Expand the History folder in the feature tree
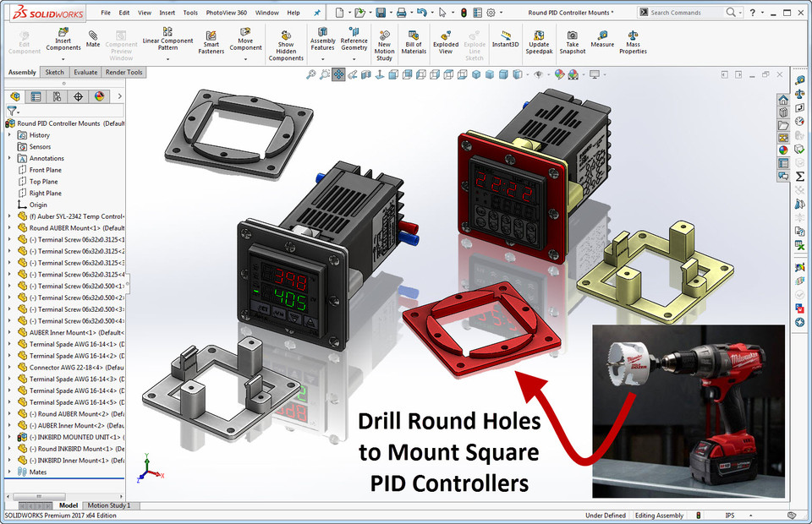Viewport: 812px width, 524px height. pos(9,134)
